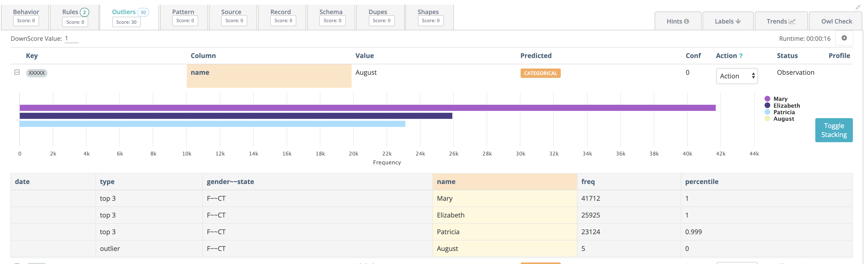Toggle Mary series in chart legend

point(780,99)
